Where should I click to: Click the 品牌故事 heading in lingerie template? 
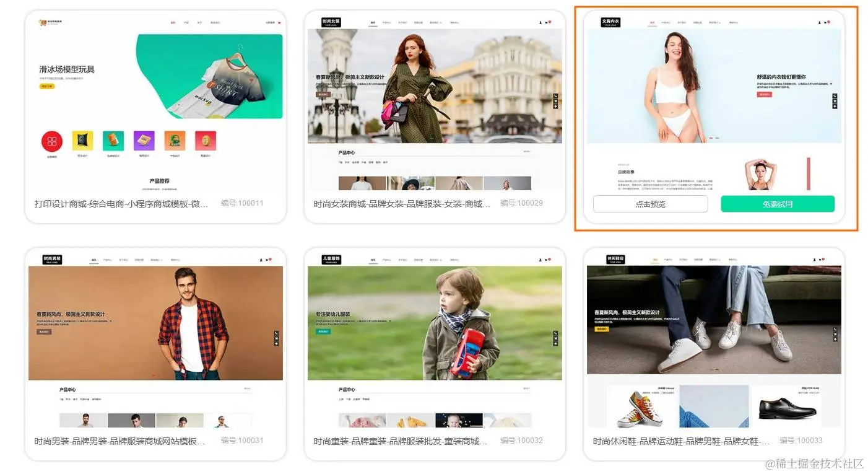[626, 172]
